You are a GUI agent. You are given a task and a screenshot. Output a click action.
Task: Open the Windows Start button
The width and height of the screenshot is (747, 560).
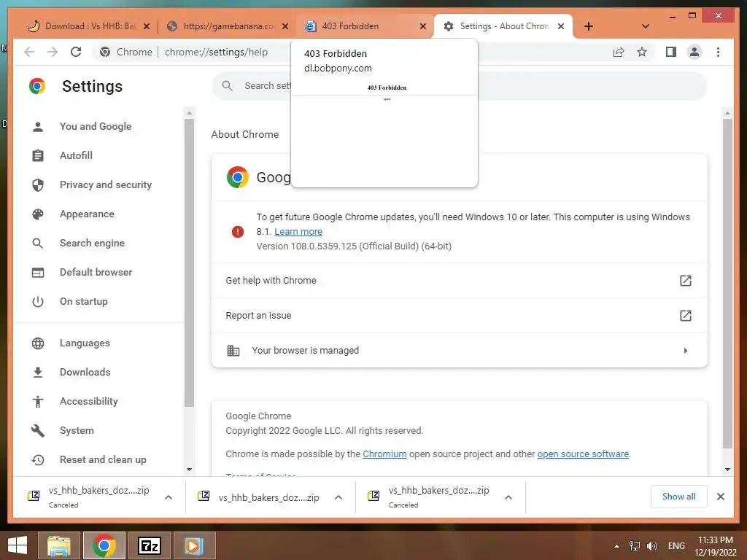pos(18,545)
